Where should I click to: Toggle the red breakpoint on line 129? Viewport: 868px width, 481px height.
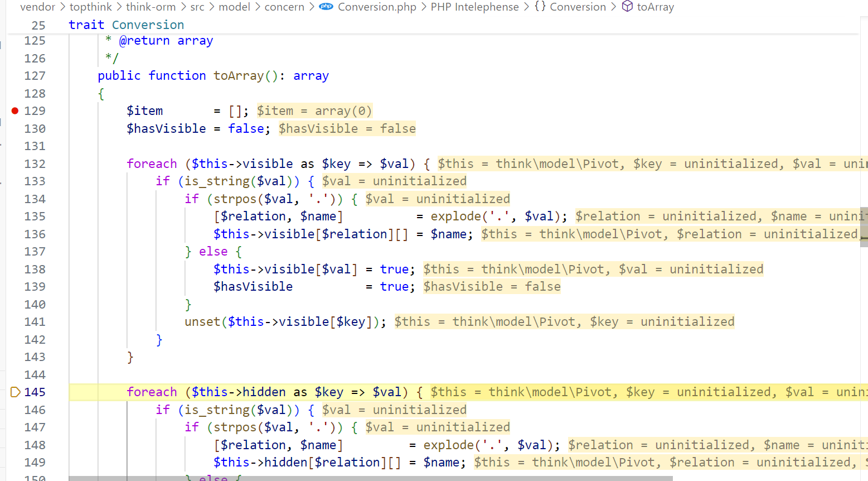(x=15, y=111)
